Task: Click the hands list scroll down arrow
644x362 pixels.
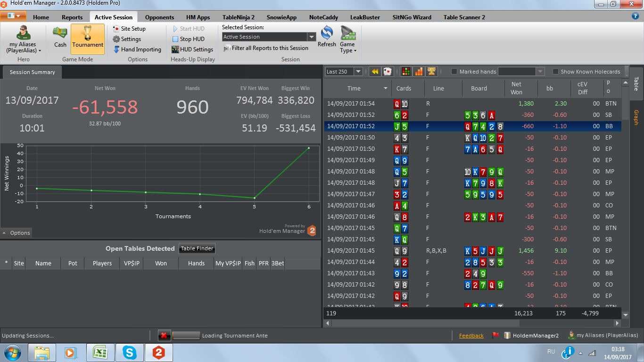Action: coord(626,315)
